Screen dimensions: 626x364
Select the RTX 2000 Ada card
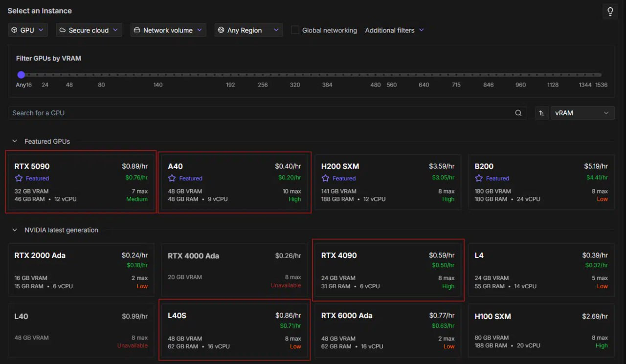click(81, 270)
